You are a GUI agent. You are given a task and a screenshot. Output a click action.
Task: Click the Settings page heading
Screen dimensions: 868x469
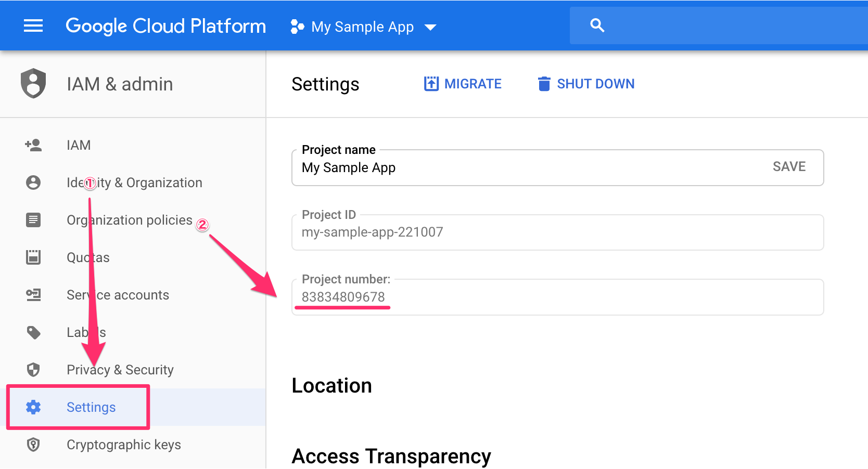coord(325,84)
